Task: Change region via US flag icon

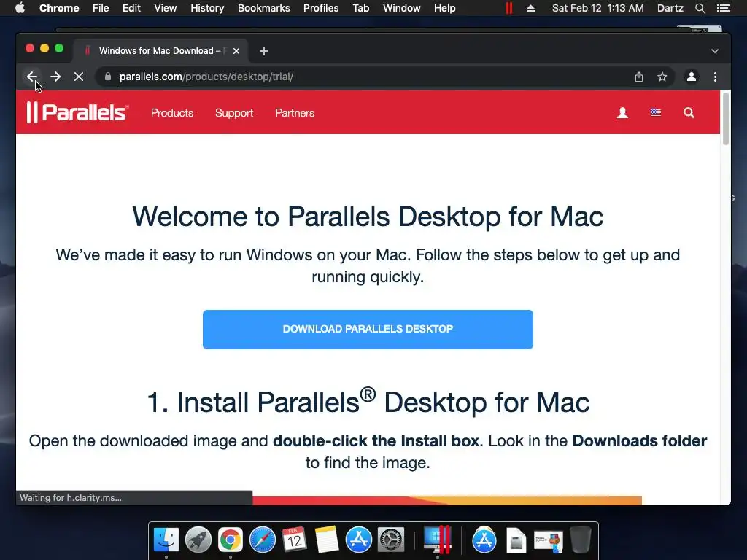Action: tap(656, 113)
